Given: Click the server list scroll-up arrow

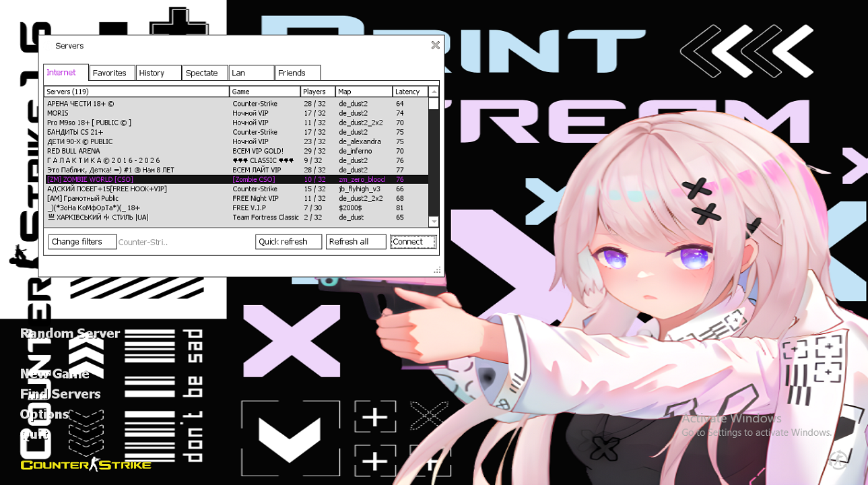Looking at the screenshot, I should 434,92.
